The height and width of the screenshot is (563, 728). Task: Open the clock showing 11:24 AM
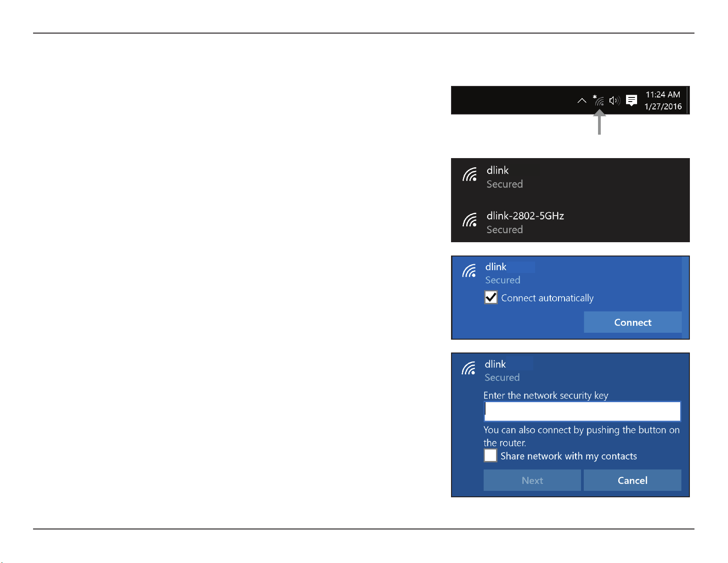(x=663, y=95)
